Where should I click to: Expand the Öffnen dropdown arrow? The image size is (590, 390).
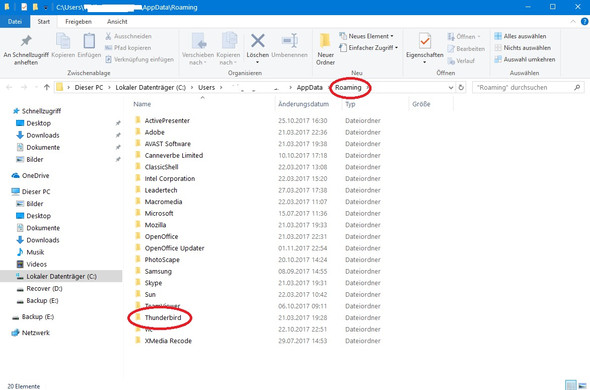[479, 37]
